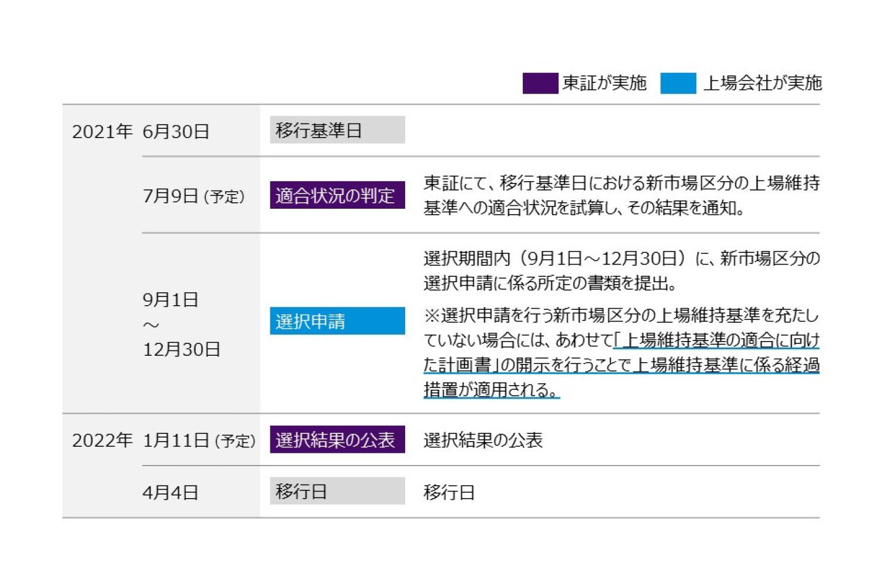Select the 6月30日 date
Image resolution: width=882 pixels, height=588 pixels.
pos(176,132)
